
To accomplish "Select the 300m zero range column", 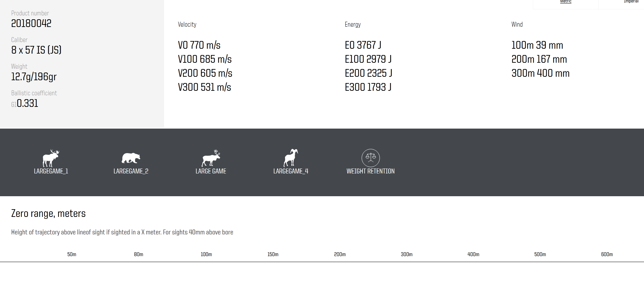I will 407,254.
